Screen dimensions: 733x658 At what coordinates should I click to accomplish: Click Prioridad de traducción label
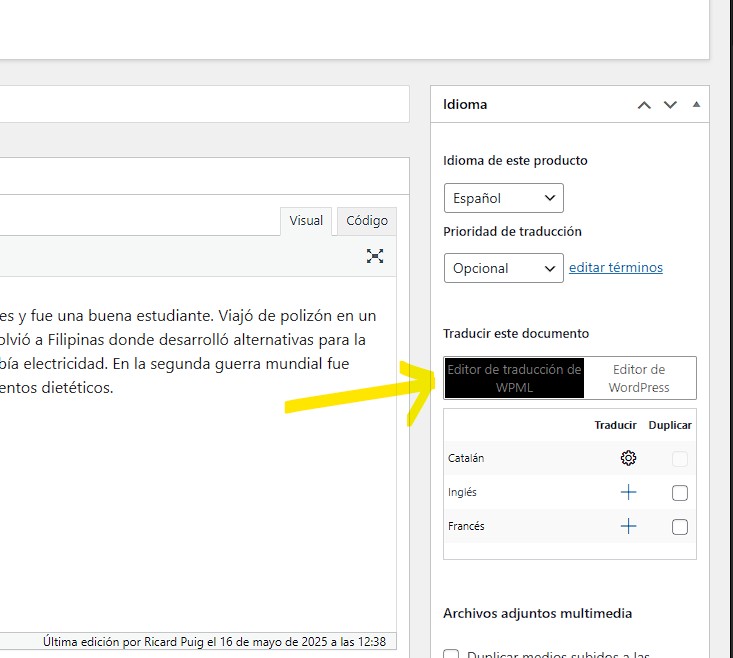tap(512, 231)
